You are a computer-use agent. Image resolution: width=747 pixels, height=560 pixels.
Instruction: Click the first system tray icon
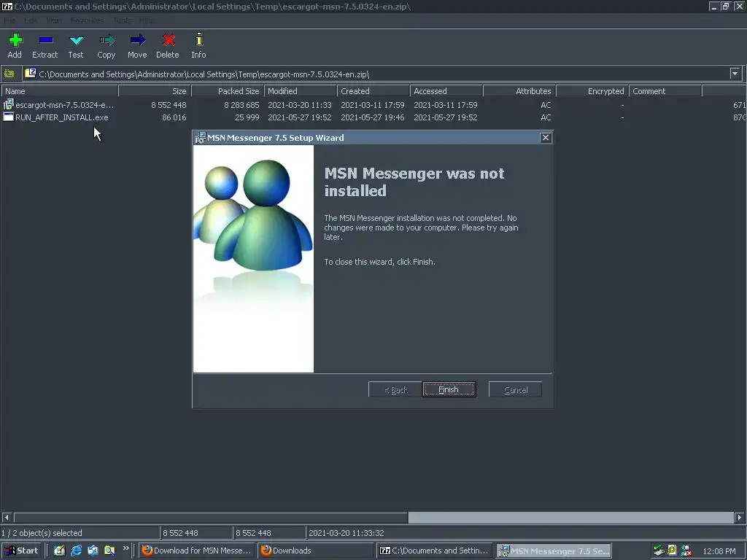pos(659,551)
